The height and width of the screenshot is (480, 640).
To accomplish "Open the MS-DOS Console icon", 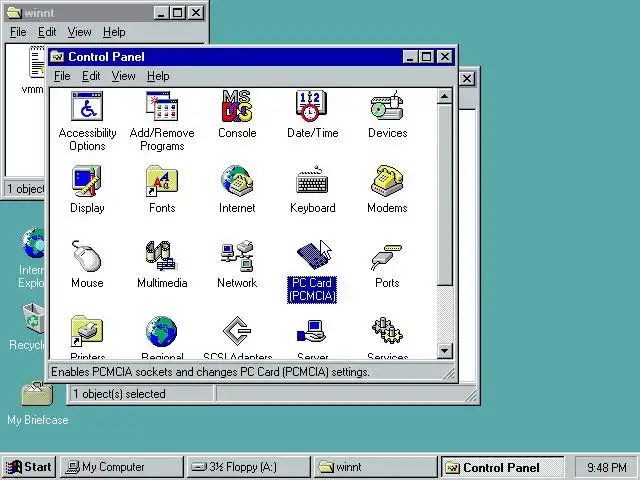I will click(x=237, y=107).
